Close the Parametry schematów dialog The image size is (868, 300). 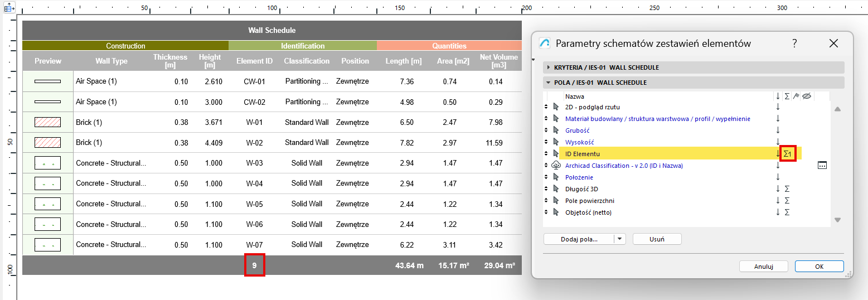[x=833, y=43]
